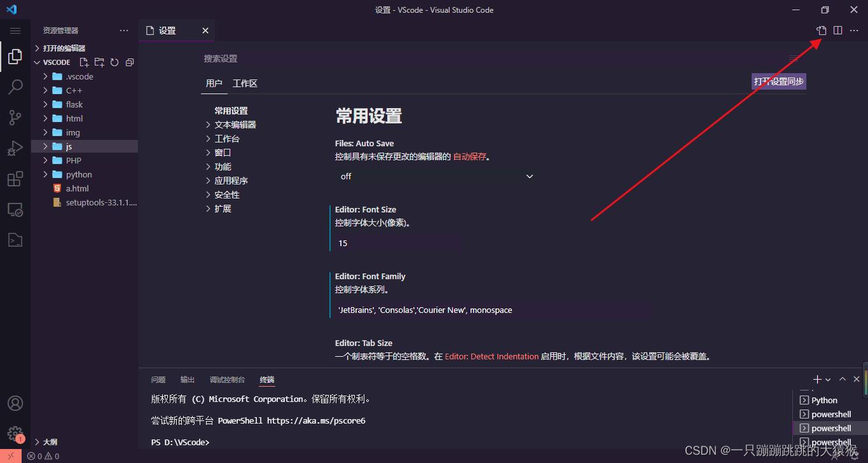Open the Remote Explorer view
This screenshot has height=463, width=868.
coord(15,209)
